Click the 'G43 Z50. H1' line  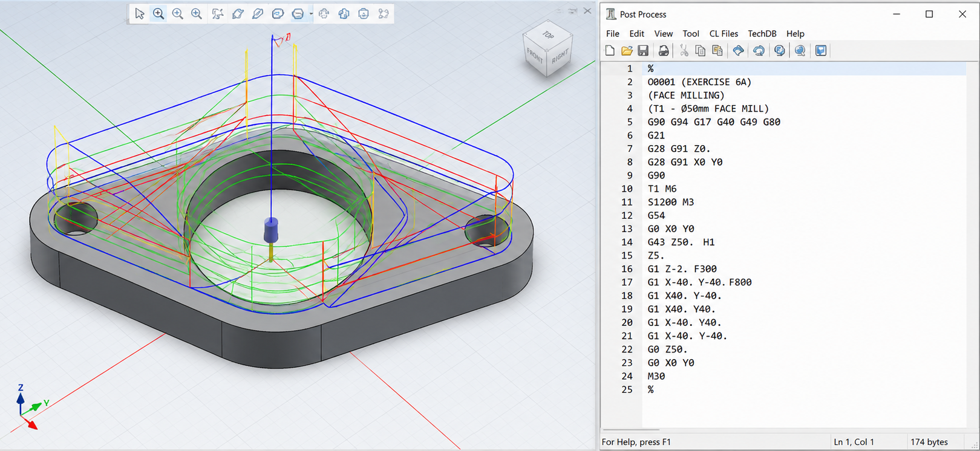point(681,242)
